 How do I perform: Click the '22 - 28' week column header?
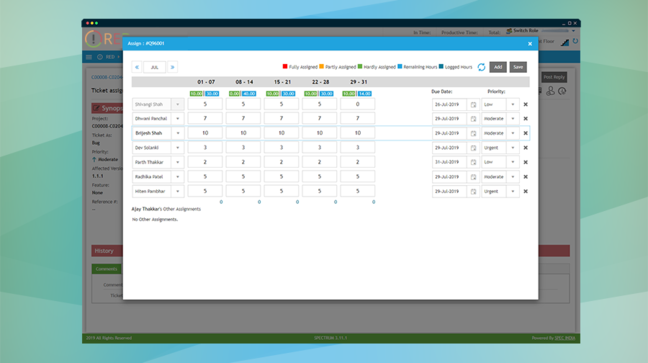click(x=320, y=82)
